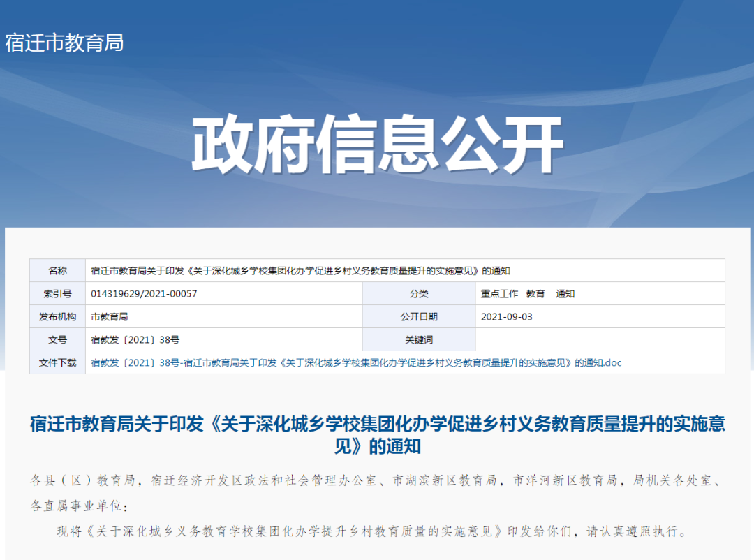The width and height of the screenshot is (754, 560).
Task: Click the 分类 label cell
Action: [419, 293]
